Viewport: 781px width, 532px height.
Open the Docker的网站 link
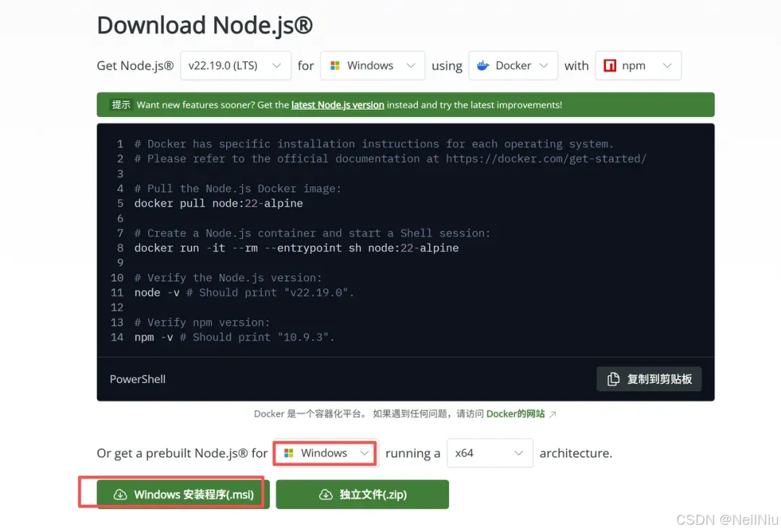(x=516, y=414)
